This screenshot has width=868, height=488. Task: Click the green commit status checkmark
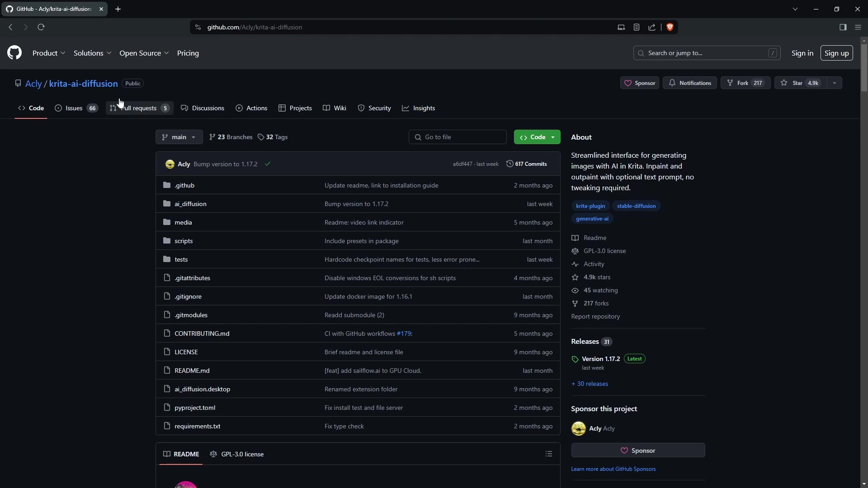[268, 164]
